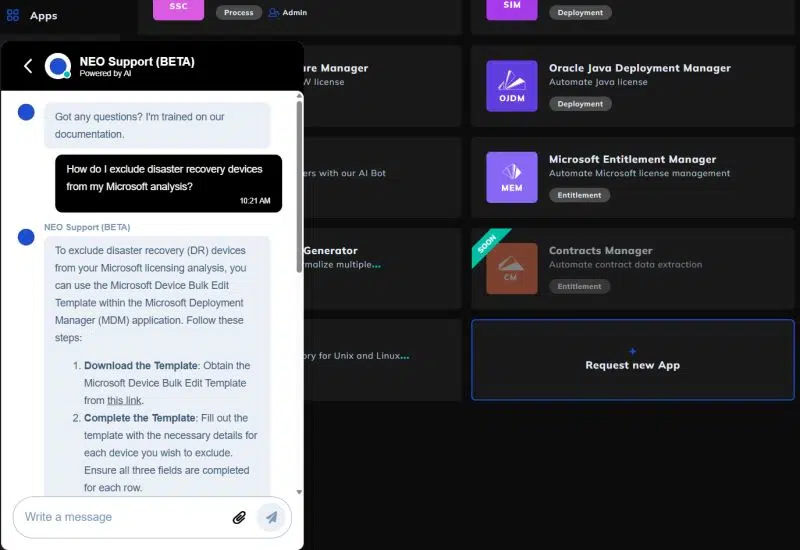Screen dimensions: 800x550
Task: Click the Admin label
Action: pyautogui.click(x=295, y=12)
